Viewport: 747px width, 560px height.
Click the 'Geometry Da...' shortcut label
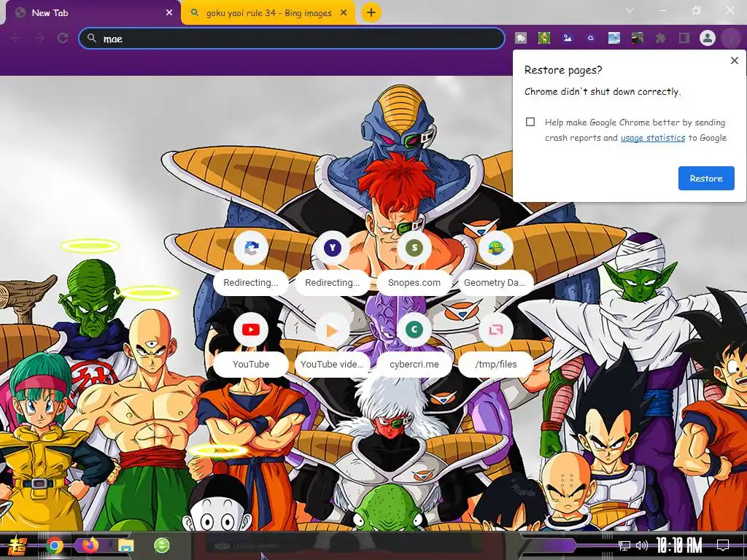(x=495, y=282)
